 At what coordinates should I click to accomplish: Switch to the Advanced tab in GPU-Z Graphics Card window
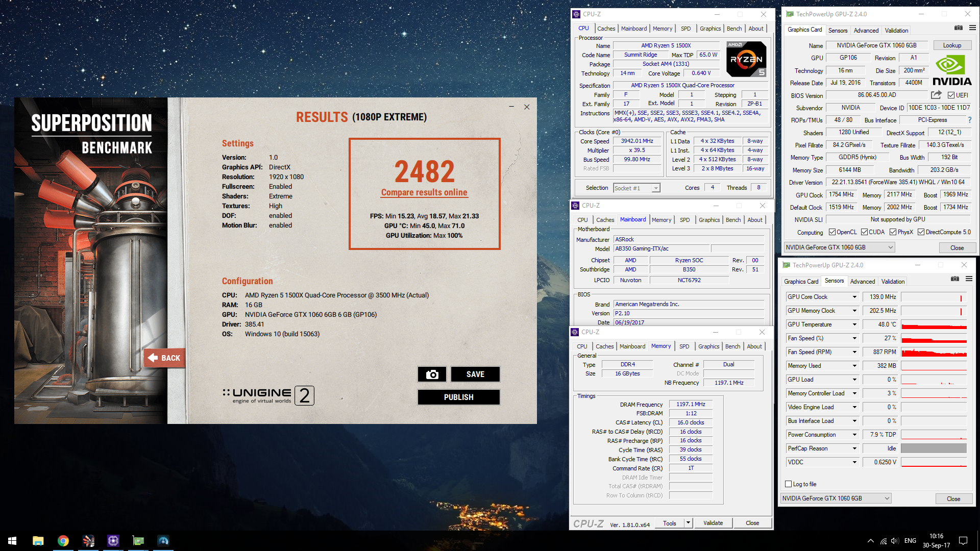pos(866,31)
